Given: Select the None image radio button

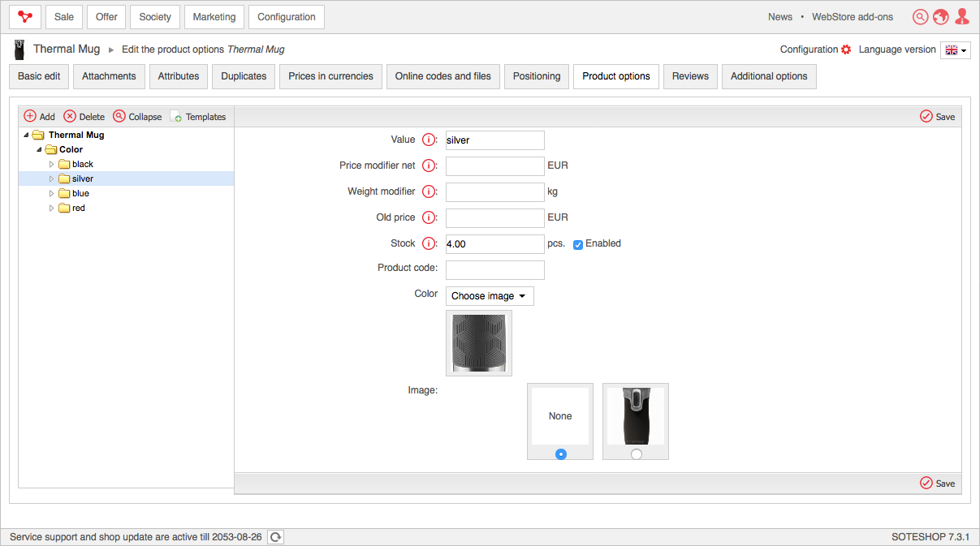Looking at the screenshot, I should pos(560,454).
